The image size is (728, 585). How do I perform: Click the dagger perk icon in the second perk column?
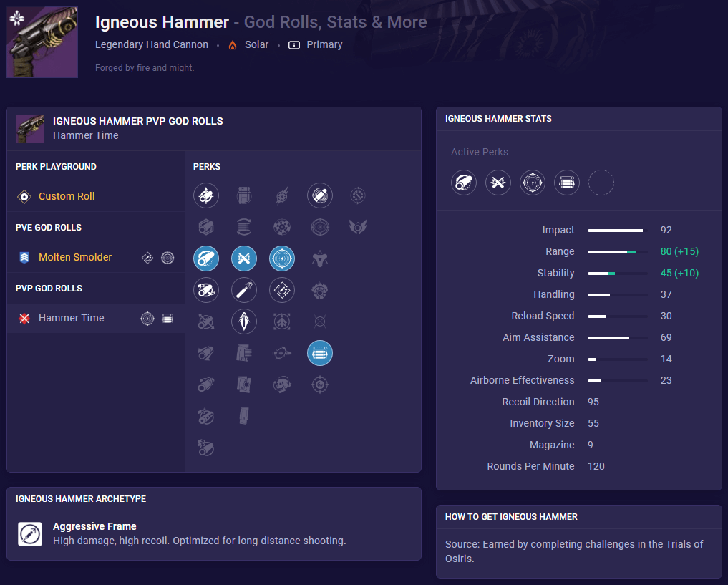point(244,290)
